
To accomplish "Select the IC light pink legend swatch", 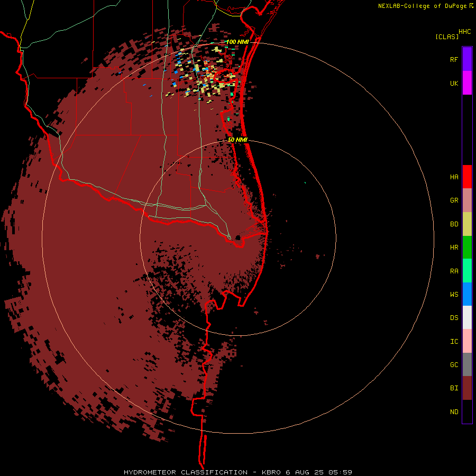I will 467,341.
